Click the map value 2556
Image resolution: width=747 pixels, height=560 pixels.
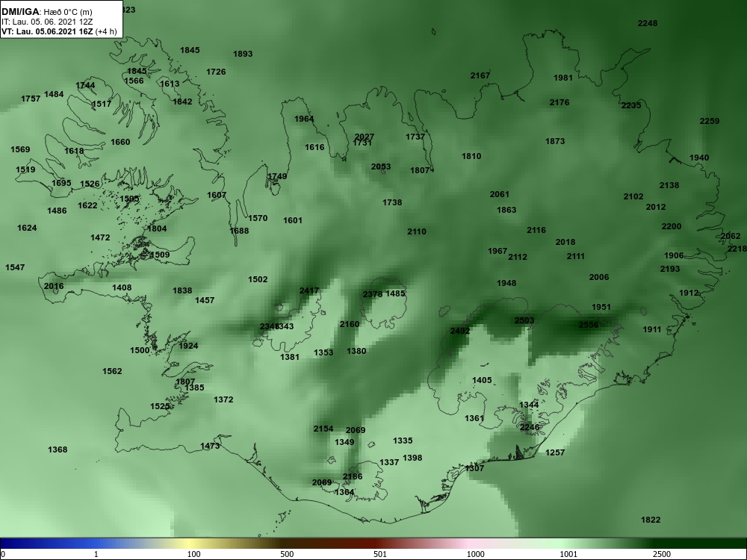pos(589,325)
